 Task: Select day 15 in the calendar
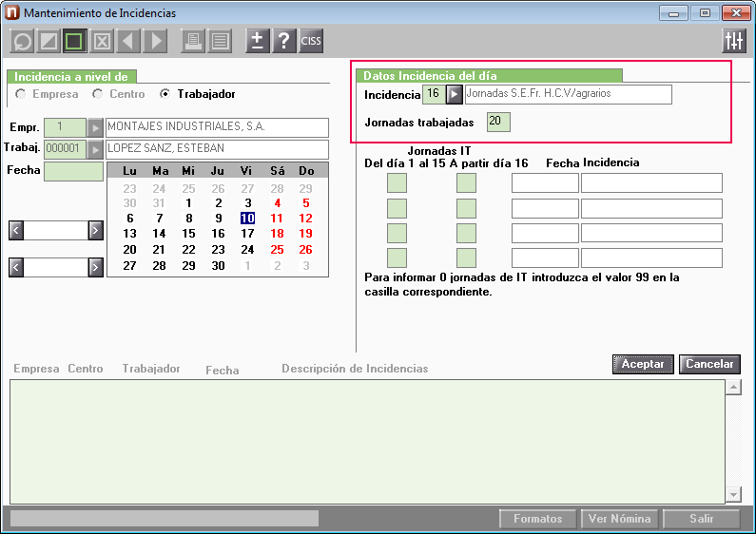pos(188,234)
